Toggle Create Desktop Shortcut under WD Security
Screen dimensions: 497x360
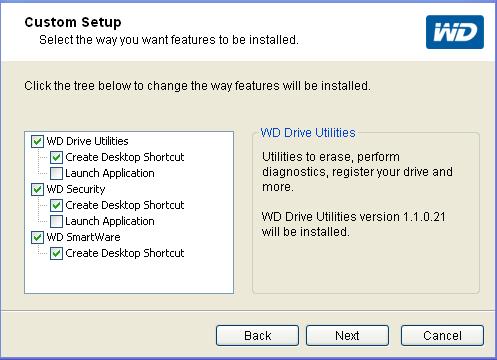56,205
